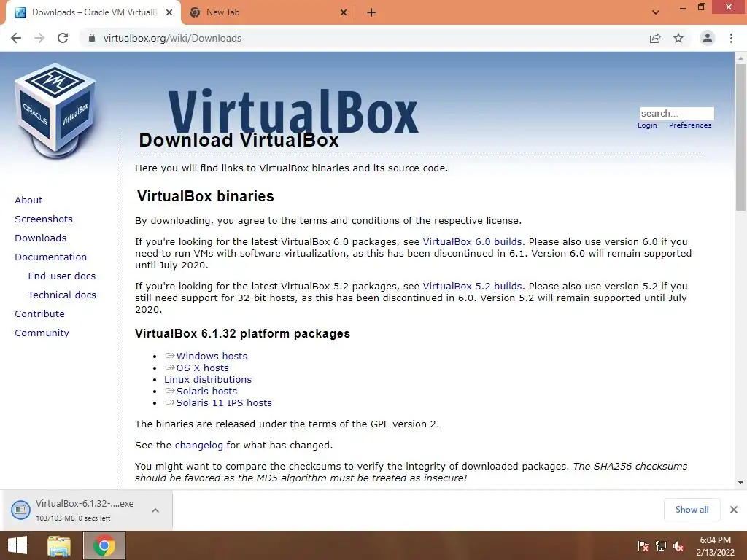Image resolution: width=747 pixels, height=560 pixels.
Task: Close the Downloads – Oracle VM VirtualBox tab
Action: [169, 12]
